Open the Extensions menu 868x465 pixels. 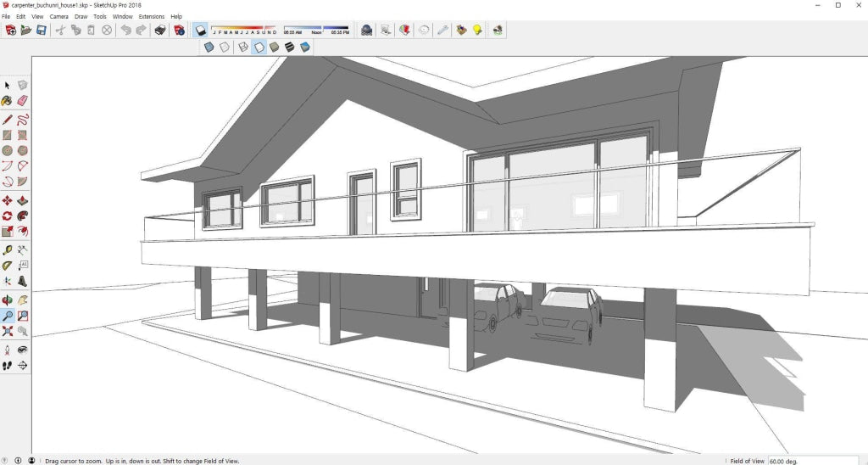click(x=152, y=17)
